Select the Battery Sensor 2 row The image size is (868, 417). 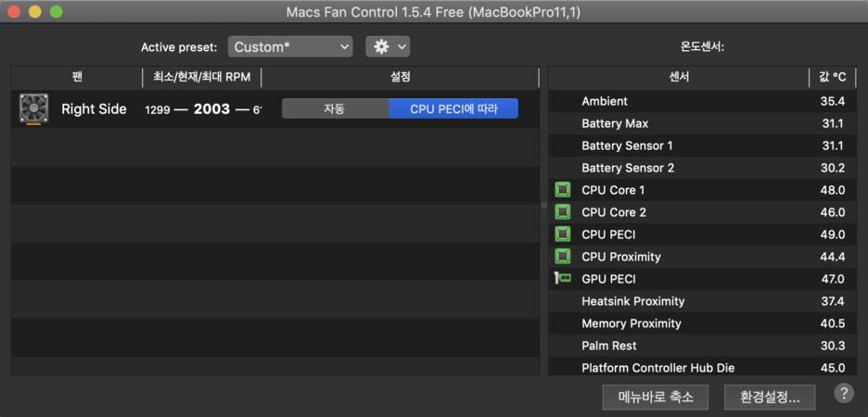tap(702, 168)
